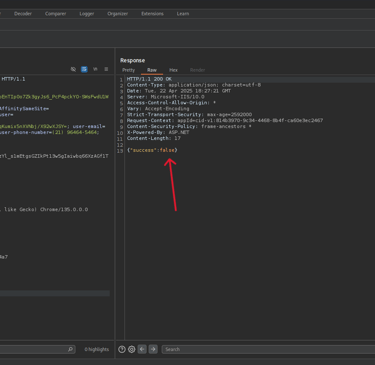The image size is (375, 365).
Task: Click the Access-Control-Allow-Origin header line
Action: point(171,103)
